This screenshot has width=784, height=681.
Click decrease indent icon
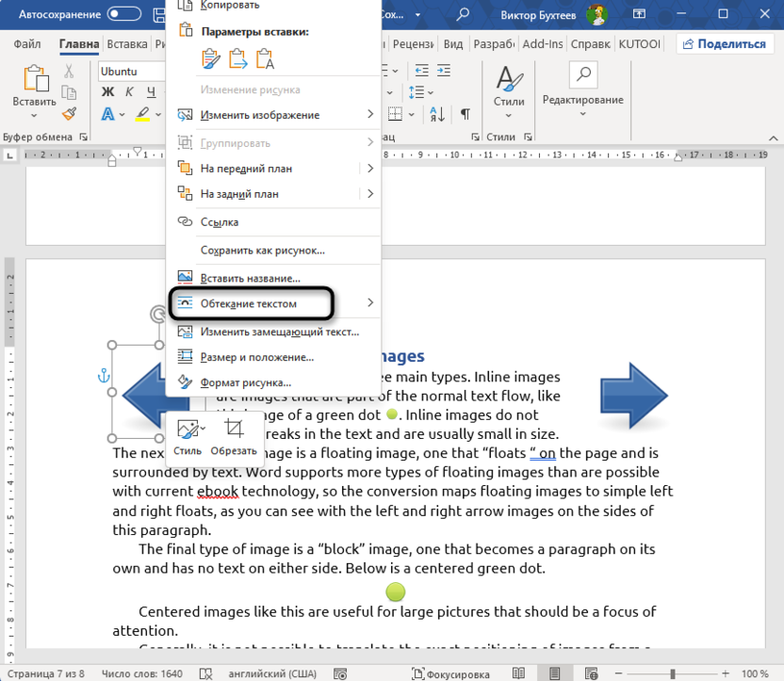(422, 71)
